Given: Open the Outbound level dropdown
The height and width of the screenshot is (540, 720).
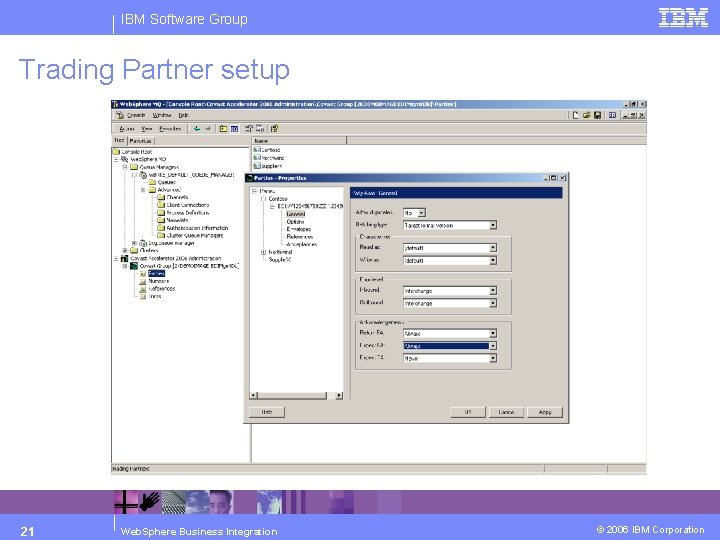Looking at the screenshot, I should tap(493, 303).
